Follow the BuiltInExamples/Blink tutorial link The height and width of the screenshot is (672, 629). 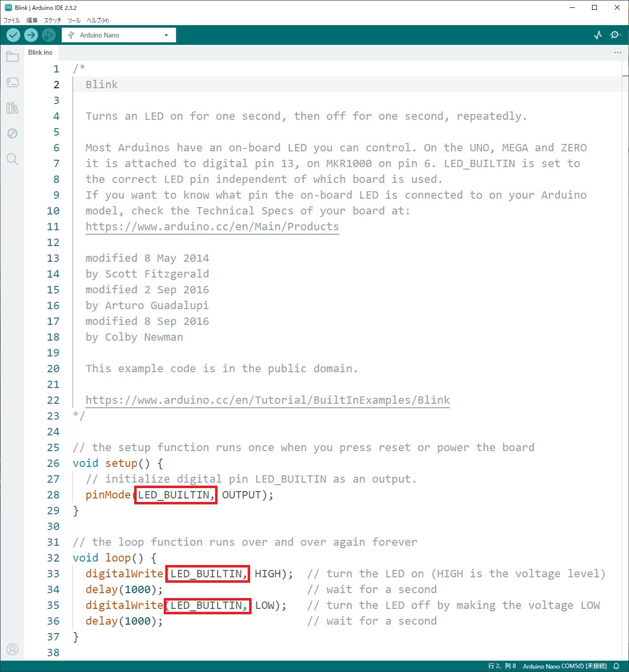pyautogui.click(x=268, y=400)
